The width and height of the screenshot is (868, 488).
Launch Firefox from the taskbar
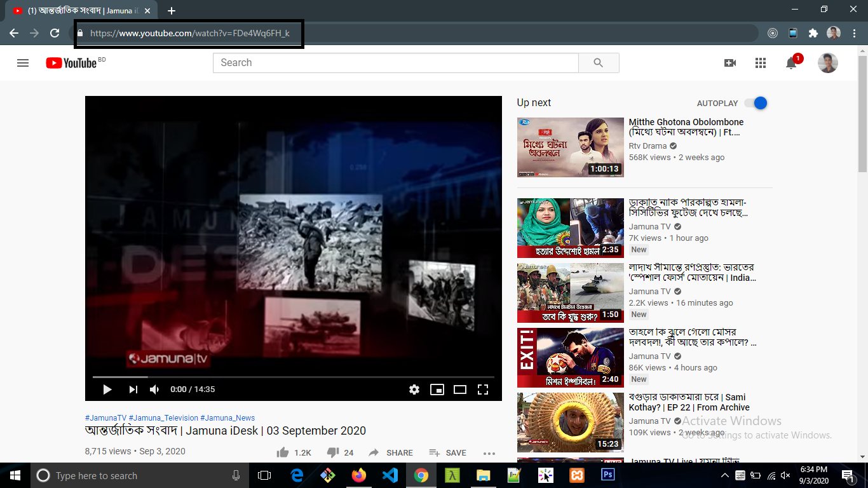coord(359,475)
